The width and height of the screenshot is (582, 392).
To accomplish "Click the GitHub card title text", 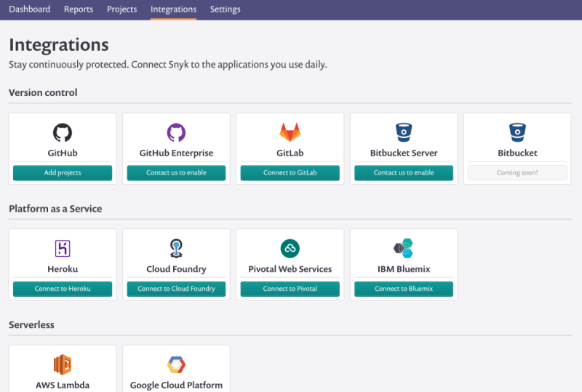I will point(63,153).
